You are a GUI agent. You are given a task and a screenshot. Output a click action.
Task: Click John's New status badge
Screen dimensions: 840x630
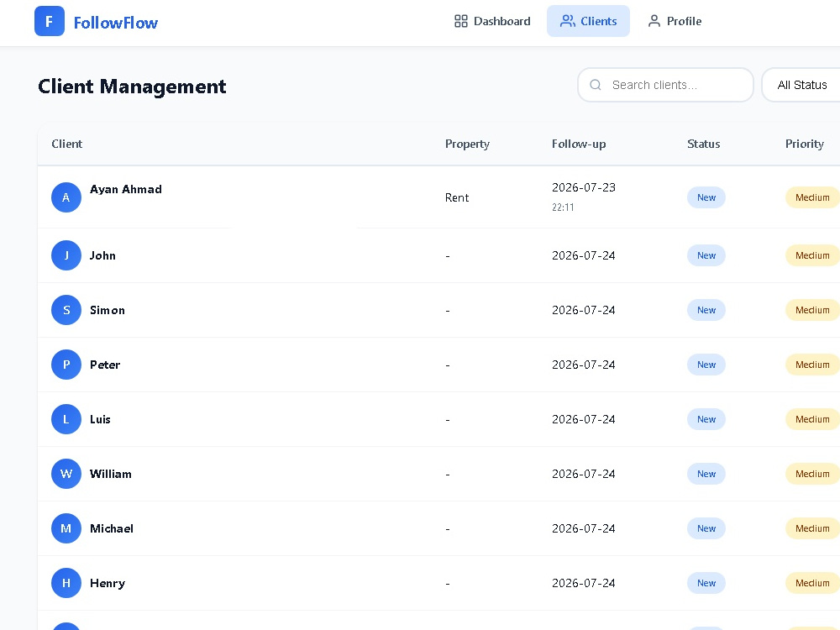(706, 255)
